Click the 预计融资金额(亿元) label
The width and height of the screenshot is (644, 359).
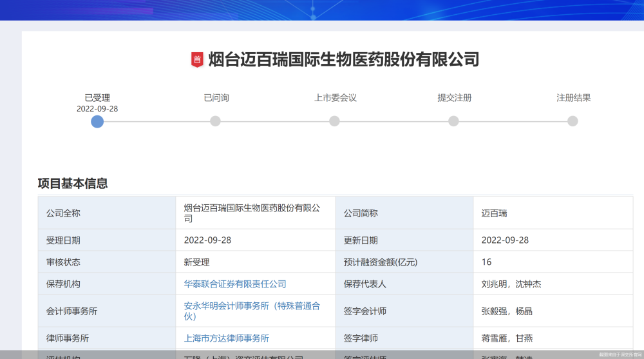pos(381,262)
